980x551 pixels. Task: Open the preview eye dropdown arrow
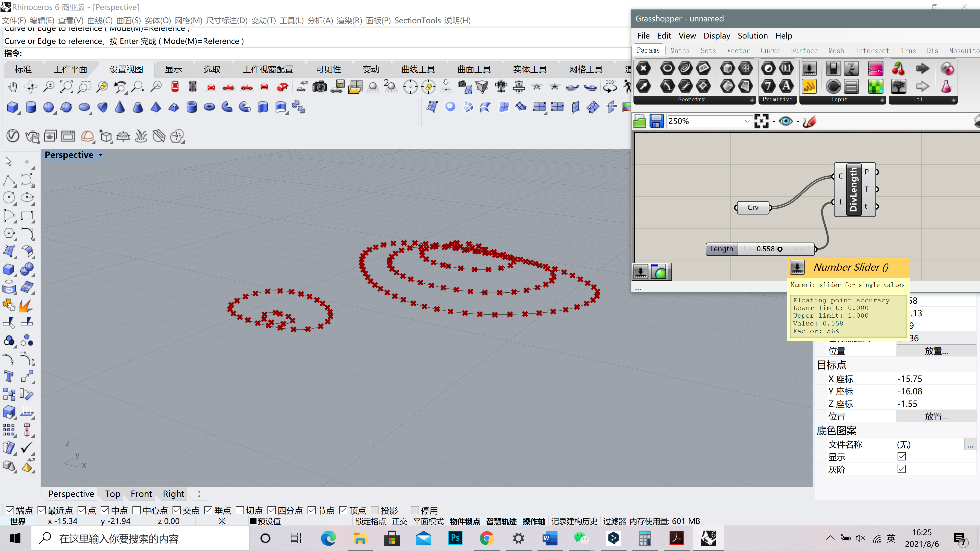point(798,122)
